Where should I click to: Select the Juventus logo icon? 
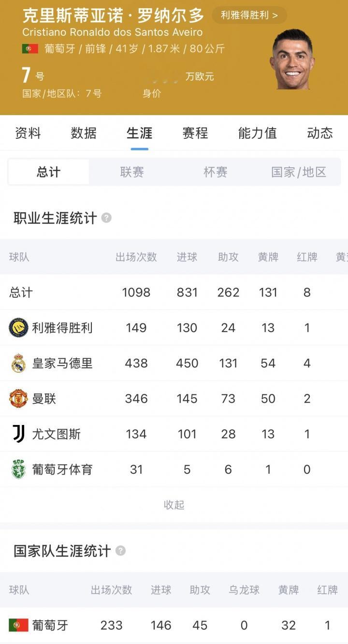click(18, 434)
